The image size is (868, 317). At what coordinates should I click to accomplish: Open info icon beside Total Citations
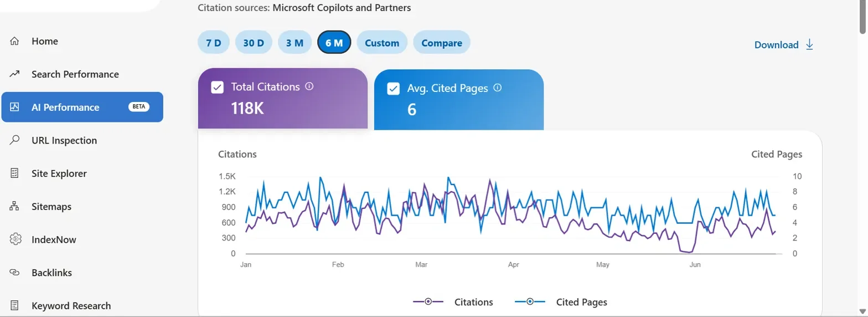[309, 86]
